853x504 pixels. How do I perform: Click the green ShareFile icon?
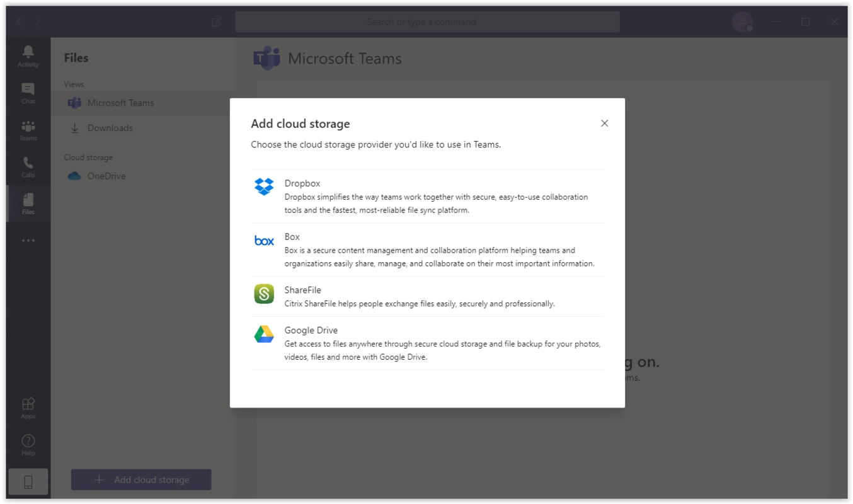coord(264,294)
